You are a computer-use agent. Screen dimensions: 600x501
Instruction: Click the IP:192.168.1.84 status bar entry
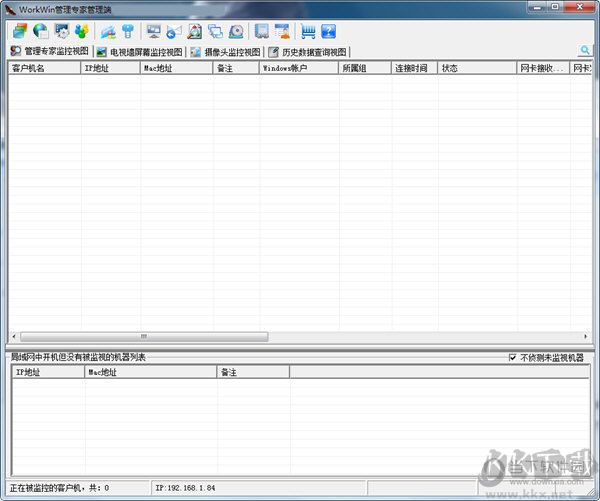coord(185,488)
